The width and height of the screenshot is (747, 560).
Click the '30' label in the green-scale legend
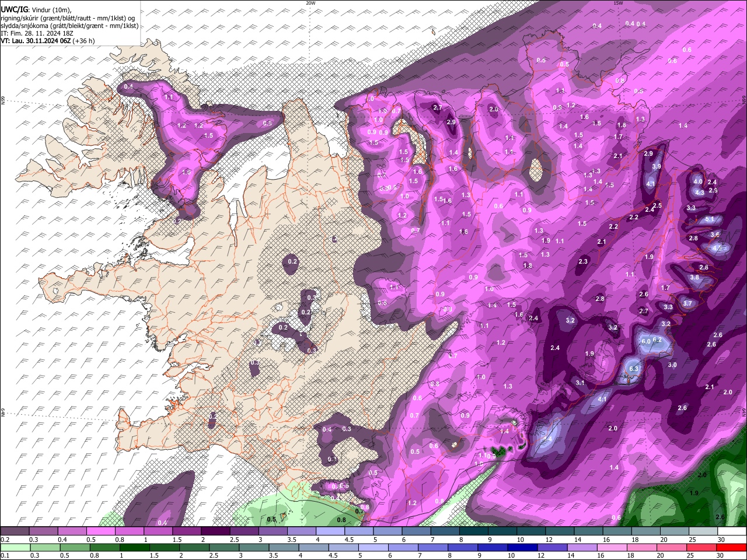point(721,556)
